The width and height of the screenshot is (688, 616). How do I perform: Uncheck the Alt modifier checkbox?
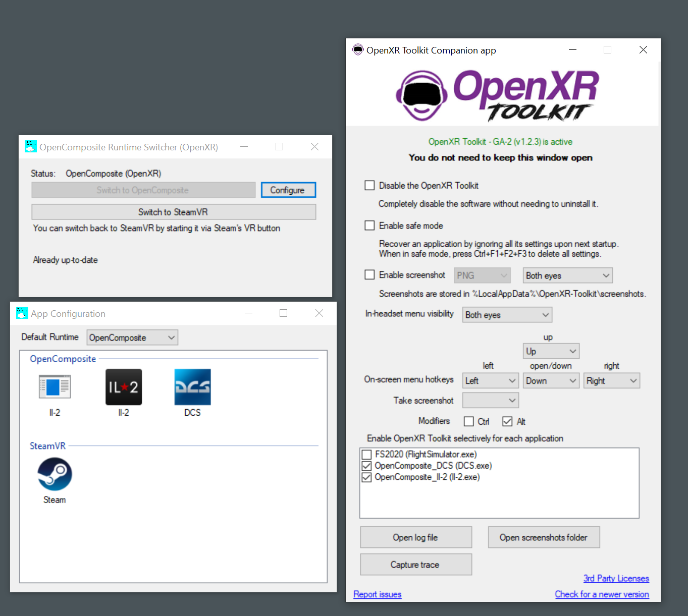(x=507, y=422)
